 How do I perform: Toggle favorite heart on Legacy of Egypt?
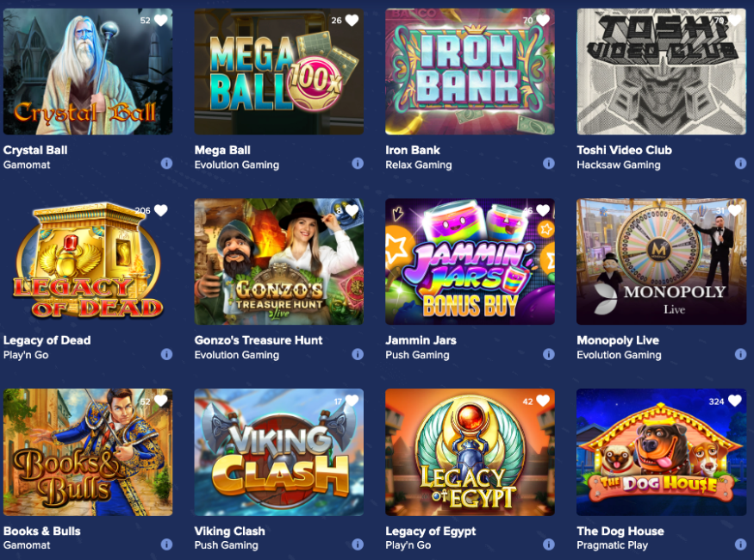544,401
